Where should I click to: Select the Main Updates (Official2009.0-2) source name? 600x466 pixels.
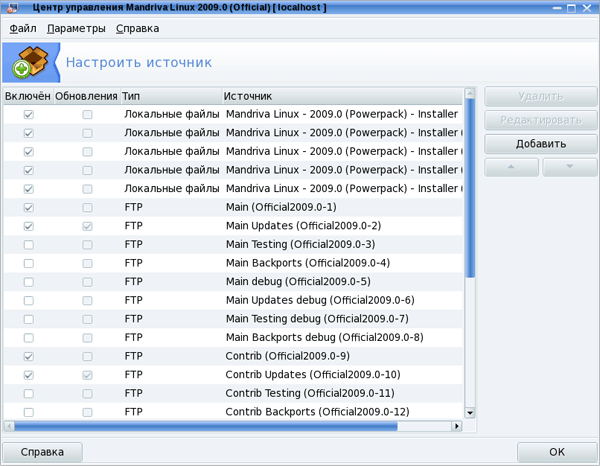coord(303,226)
